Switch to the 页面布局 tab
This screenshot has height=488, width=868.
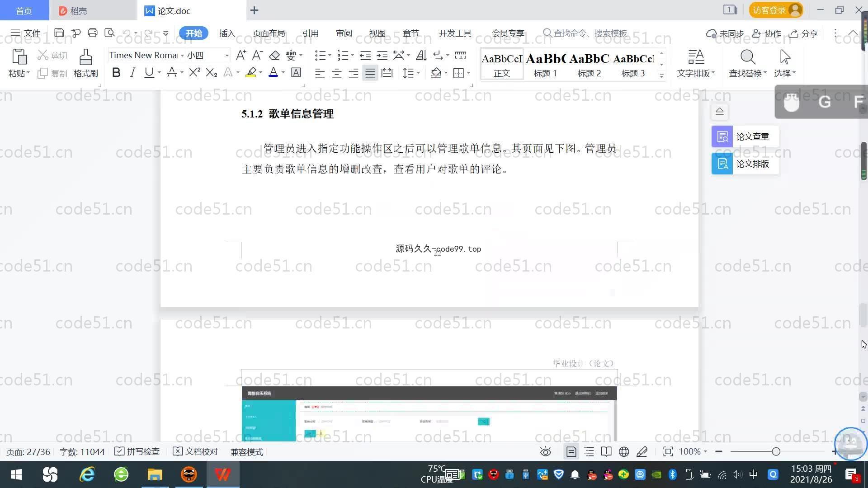pyautogui.click(x=269, y=33)
